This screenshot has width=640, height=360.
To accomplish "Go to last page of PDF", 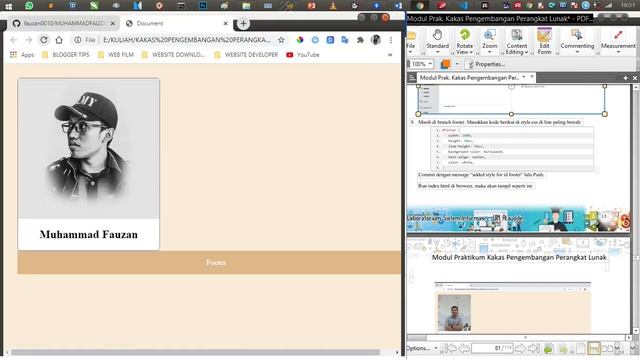I will (x=533, y=348).
